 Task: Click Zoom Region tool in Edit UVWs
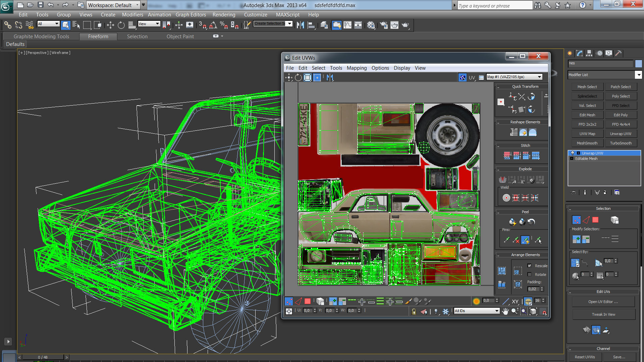[x=524, y=311]
